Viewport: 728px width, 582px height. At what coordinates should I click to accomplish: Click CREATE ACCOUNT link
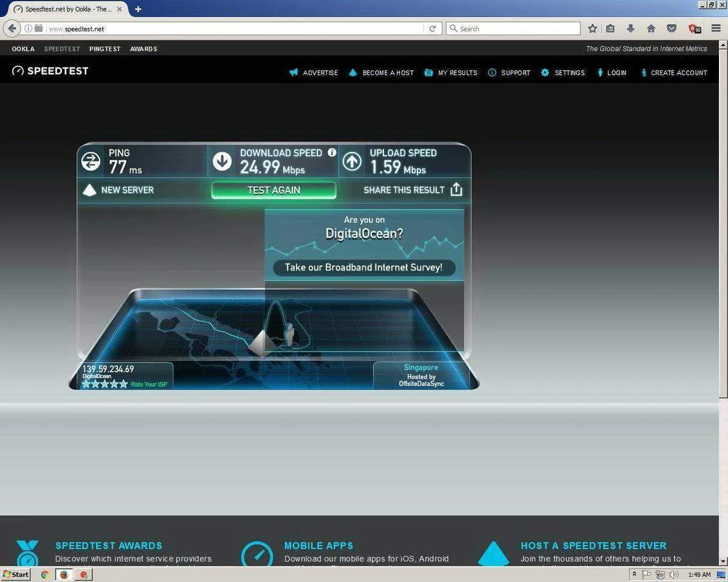click(x=673, y=73)
